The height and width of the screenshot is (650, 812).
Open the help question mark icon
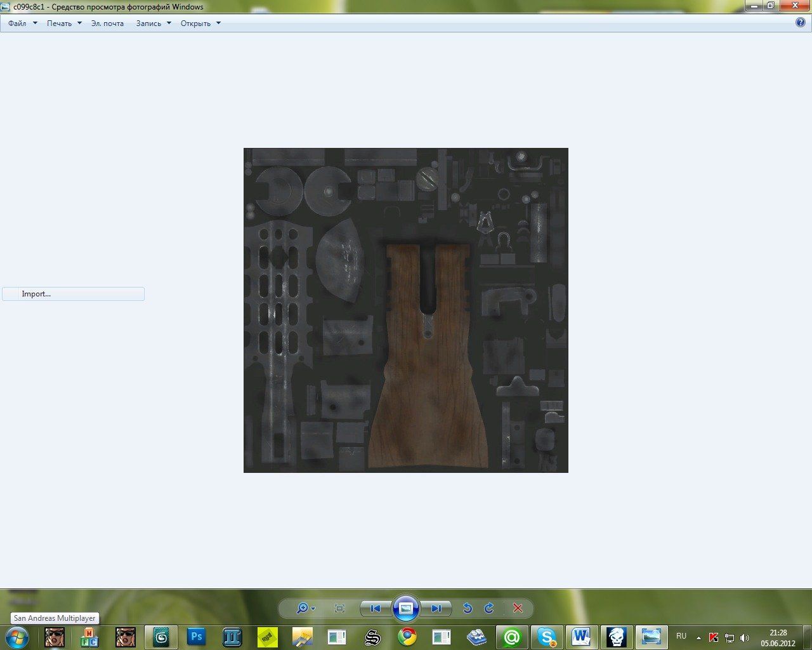pos(801,22)
